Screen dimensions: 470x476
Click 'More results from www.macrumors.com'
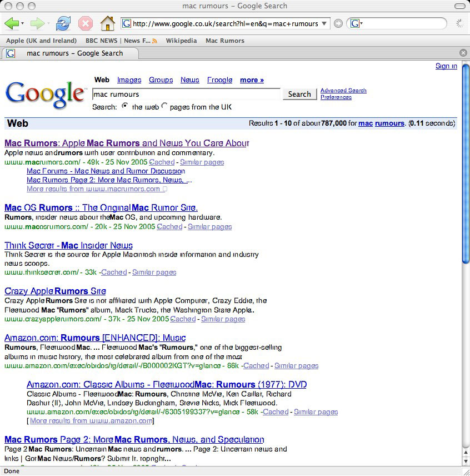coord(97,189)
